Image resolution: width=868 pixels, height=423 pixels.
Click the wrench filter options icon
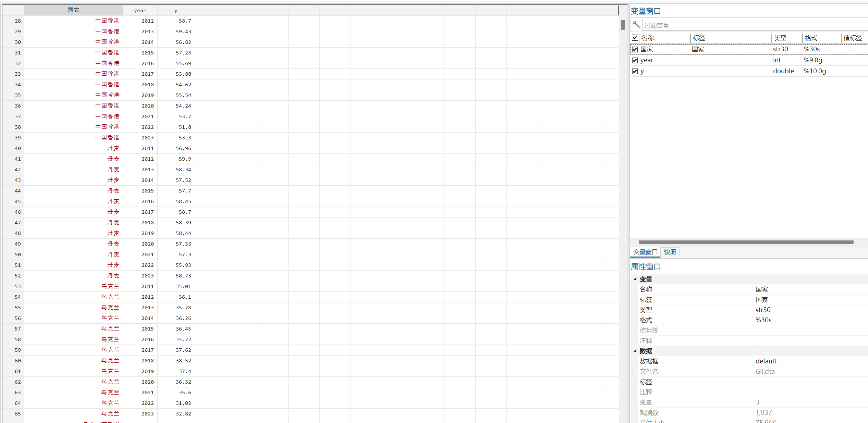click(636, 25)
